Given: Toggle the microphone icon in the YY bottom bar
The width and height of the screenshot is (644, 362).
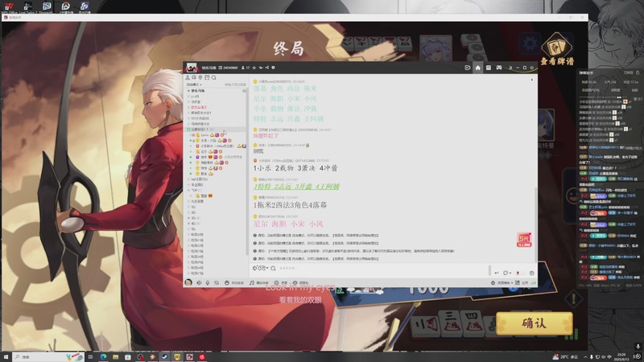Looking at the screenshot, I should tap(208, 282).
